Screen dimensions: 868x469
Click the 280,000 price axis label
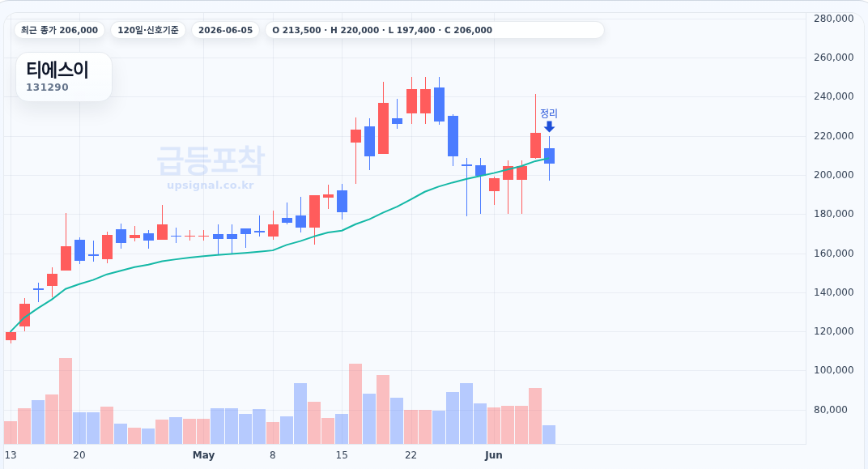click(834, 19)
